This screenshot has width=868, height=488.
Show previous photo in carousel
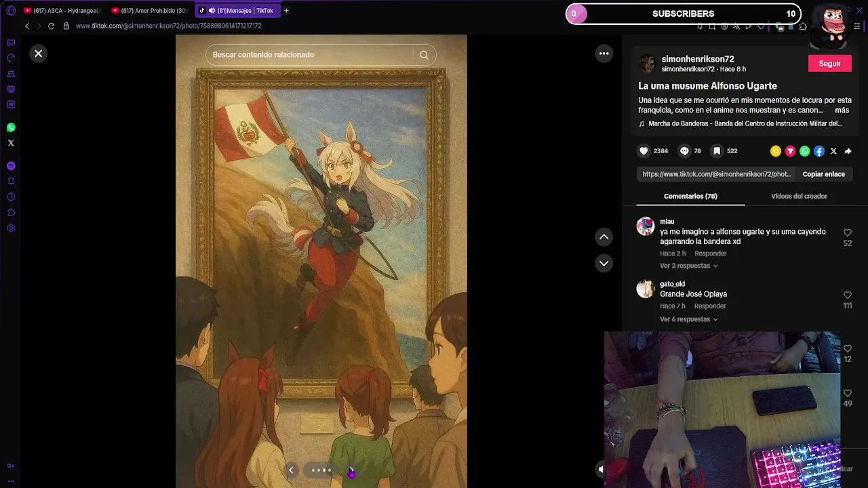pos(291,470)
